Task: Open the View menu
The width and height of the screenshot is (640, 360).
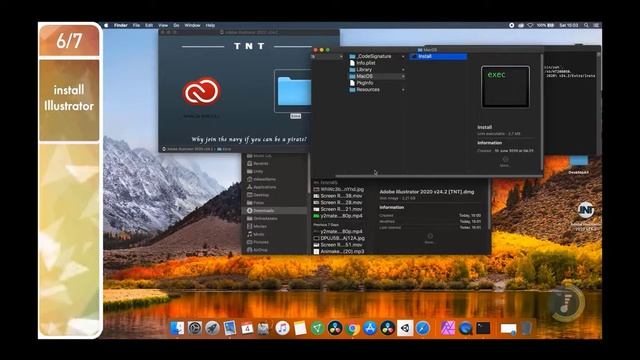Action: pyautogui.click(x=163, y=25)
